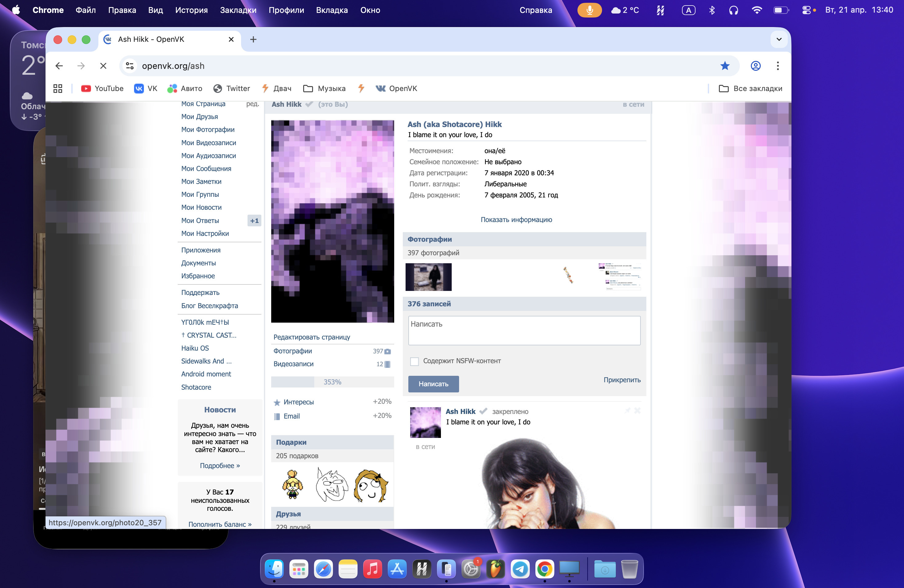Open the large pixelated profile avatar
Viewport: 904px width, 588px height.
[x=332, y=221]
